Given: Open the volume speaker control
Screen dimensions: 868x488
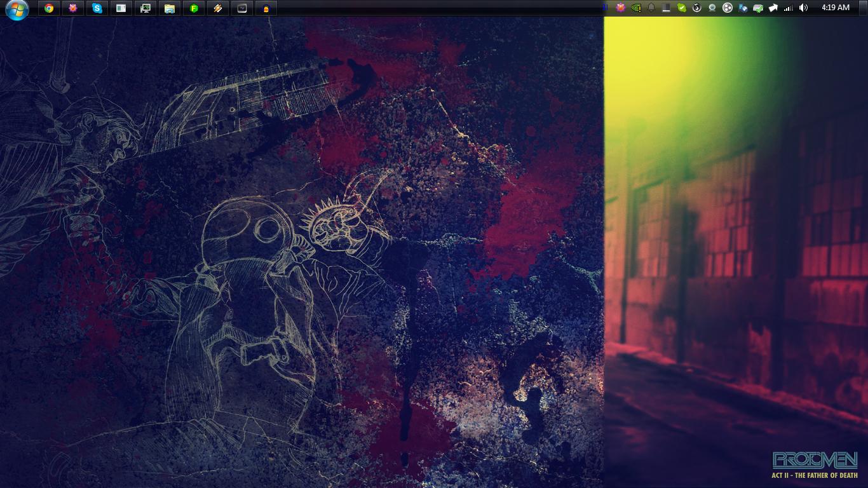Looking at the screenshot, I should point(804,8).
